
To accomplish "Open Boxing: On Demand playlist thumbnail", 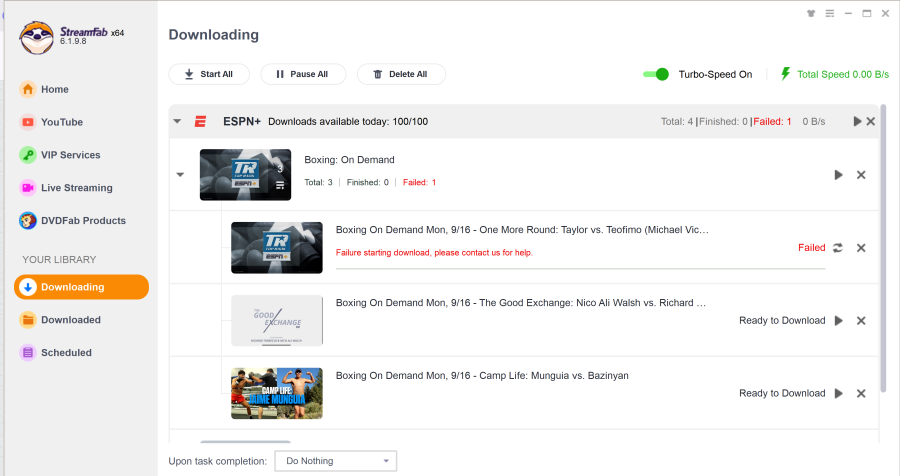I will (245, 175).
